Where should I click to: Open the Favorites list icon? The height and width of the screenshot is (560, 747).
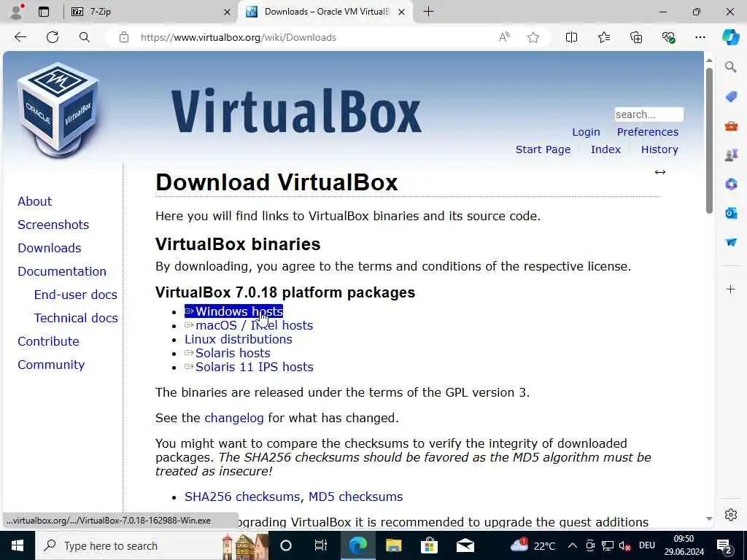click(x=603, y=37)
